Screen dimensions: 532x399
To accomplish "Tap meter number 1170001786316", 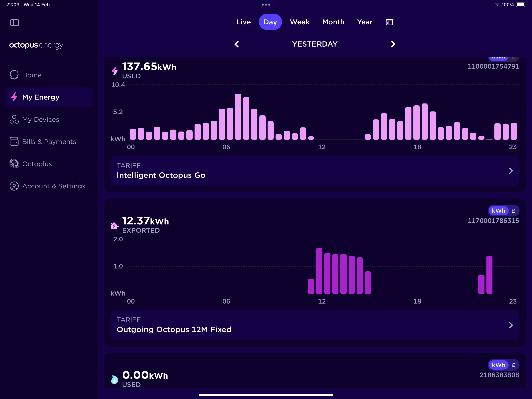I will point(493,221).
